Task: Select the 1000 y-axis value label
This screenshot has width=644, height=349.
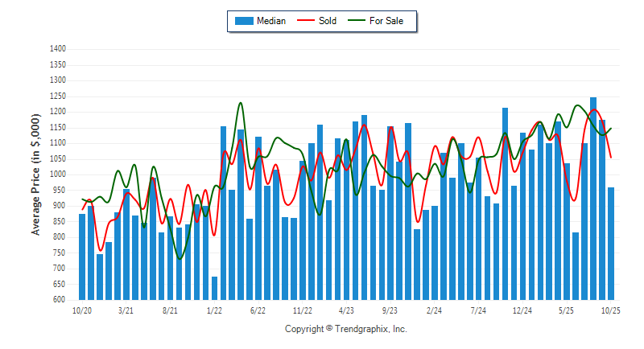Action: tap(56, 174)
